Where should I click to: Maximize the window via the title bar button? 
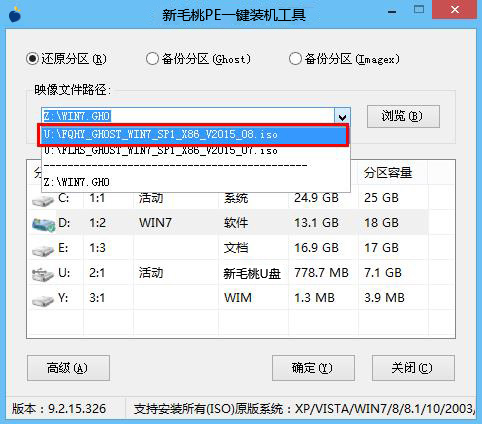click(419, 10)
